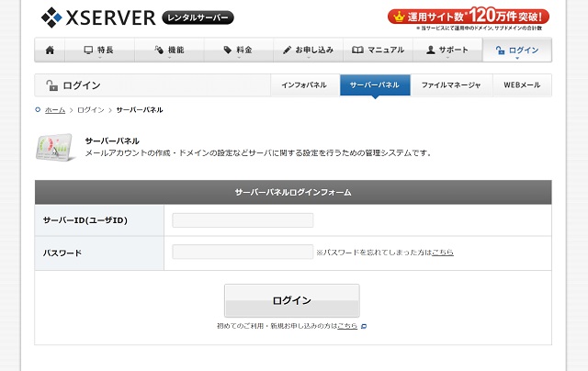Go to the home icon in navigation
Screen dimensions: 588x371
(x=50, y=50)
